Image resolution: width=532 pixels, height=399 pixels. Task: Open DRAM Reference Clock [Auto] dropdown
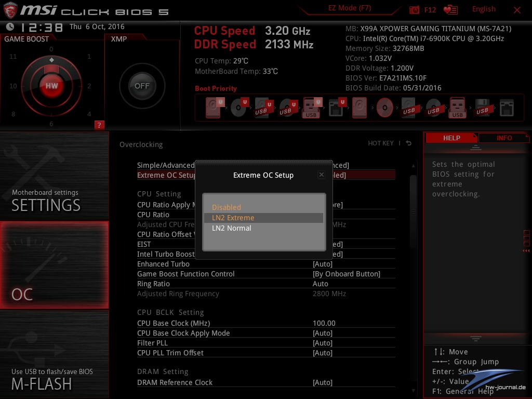coord(322,382)
